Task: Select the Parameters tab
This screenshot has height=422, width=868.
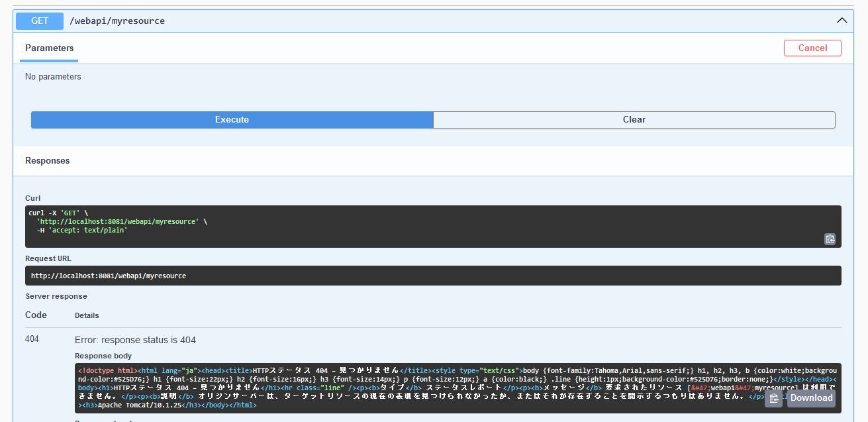Action: coord(50,48)
